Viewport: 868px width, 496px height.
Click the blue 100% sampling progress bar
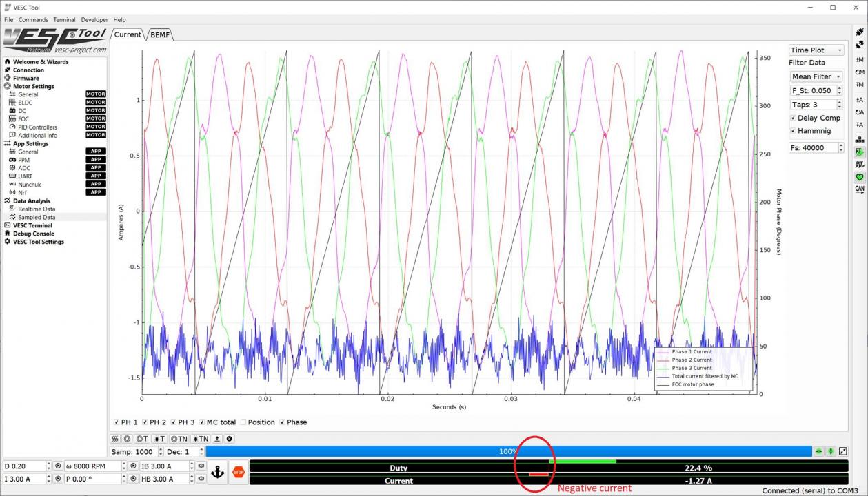508,451
